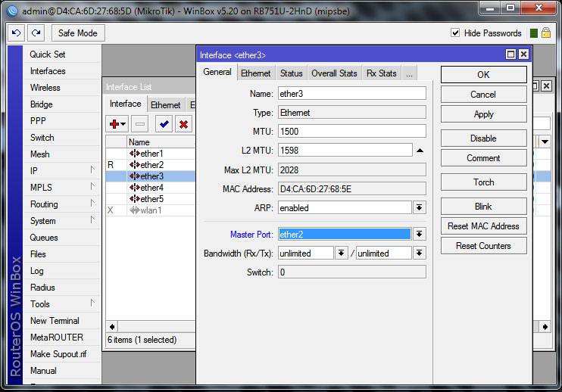Open the Rx bandwidth dropdown
Screen dimensions: 562x392
(342, 254)
